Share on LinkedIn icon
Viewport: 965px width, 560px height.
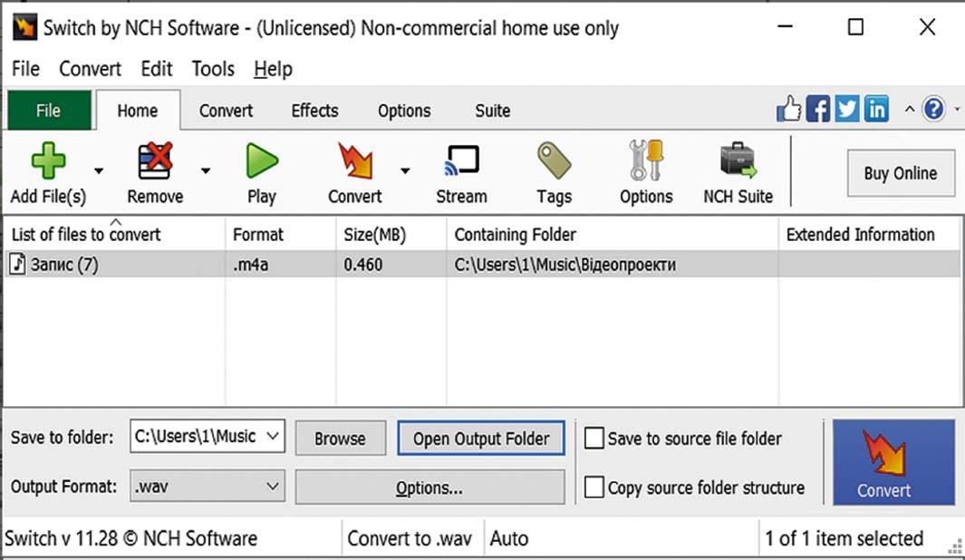[876, 109]
